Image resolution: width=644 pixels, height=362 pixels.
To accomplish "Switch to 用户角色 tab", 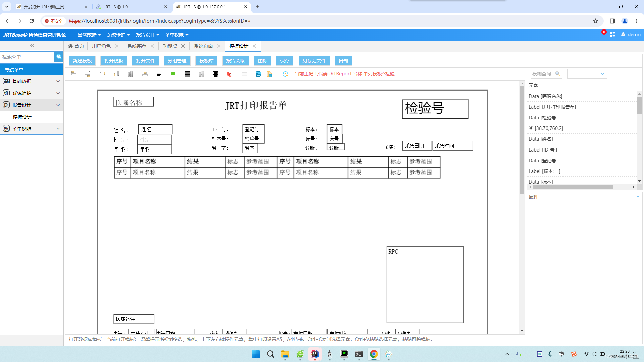I will (x=101, y=46).
